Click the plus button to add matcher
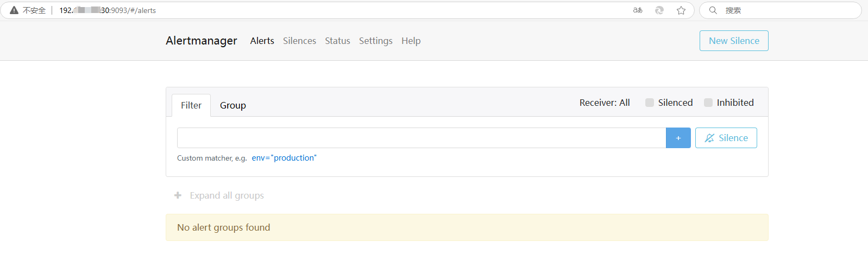 tap(678, 138)
